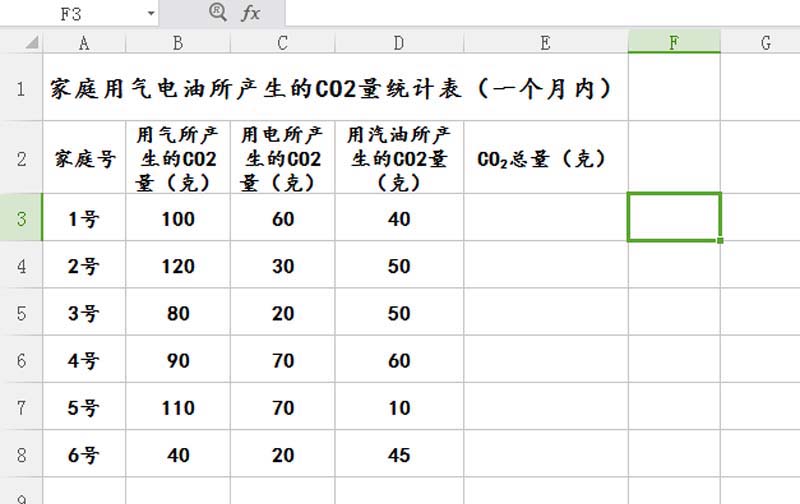The height and width of the screenshot is (504, 800).
Task: Click electricity value 20 in 3号 row
Action: point(283,312)
